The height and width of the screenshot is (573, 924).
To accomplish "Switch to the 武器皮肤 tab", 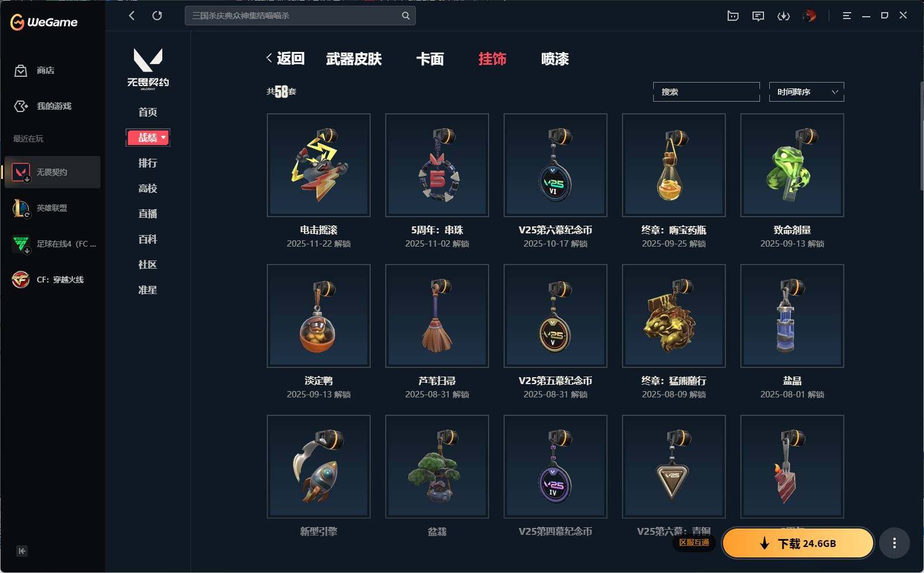I will pyautogui.click(x=354, y=59).
